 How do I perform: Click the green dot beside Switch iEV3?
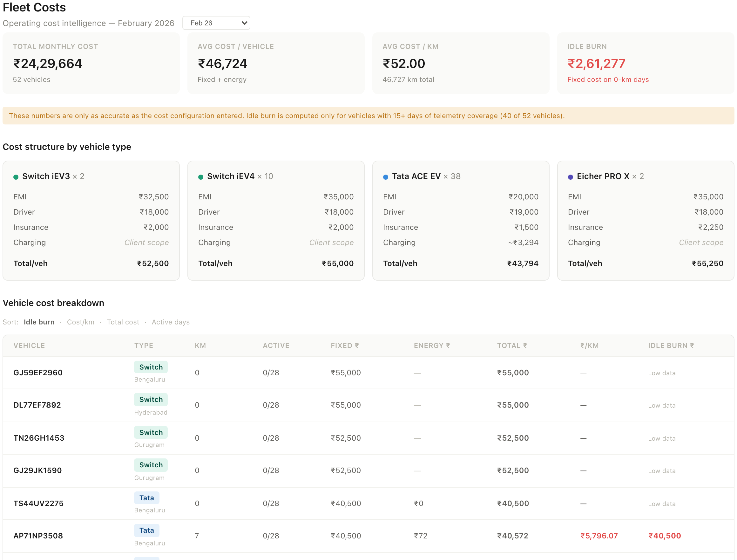pyautogui.click(x=16, y=176)
